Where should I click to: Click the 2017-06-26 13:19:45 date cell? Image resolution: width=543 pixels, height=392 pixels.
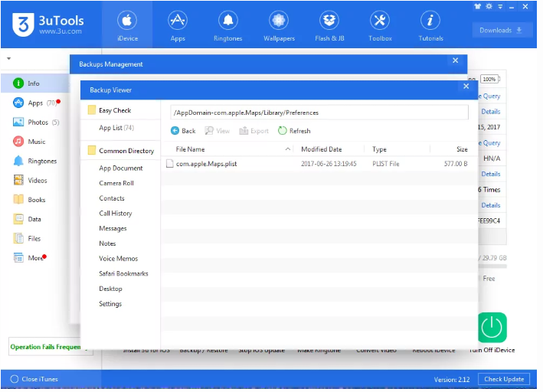pyautogui.click(x=329, y=164)
